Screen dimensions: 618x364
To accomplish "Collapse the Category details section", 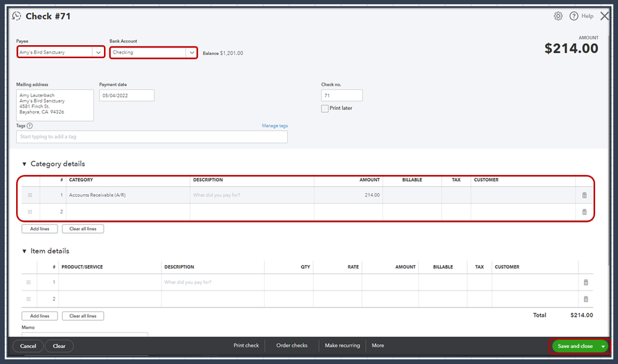I will [24, 164].
